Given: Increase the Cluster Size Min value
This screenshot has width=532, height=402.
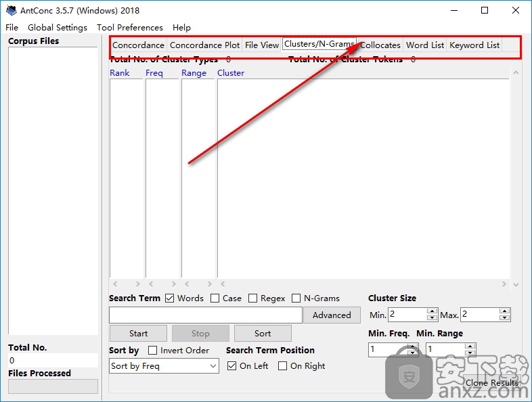Looking at the screenshot, I should [432, 311].
